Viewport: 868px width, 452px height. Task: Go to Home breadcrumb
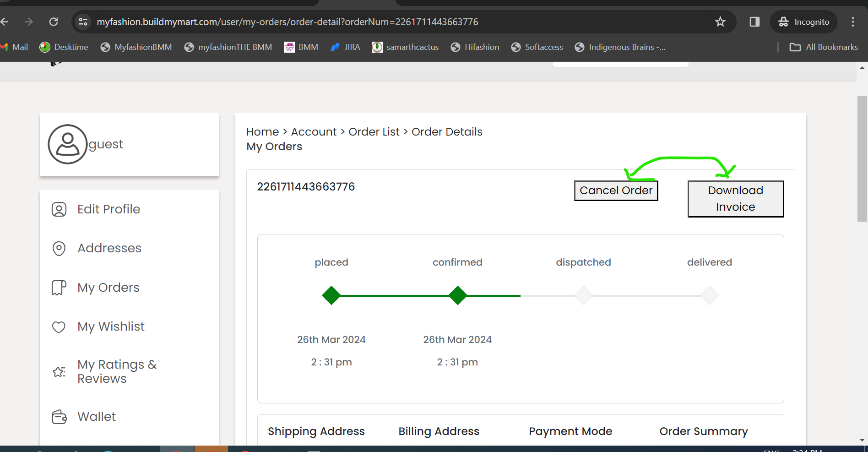pyautogui.click(x=262, y=132)
